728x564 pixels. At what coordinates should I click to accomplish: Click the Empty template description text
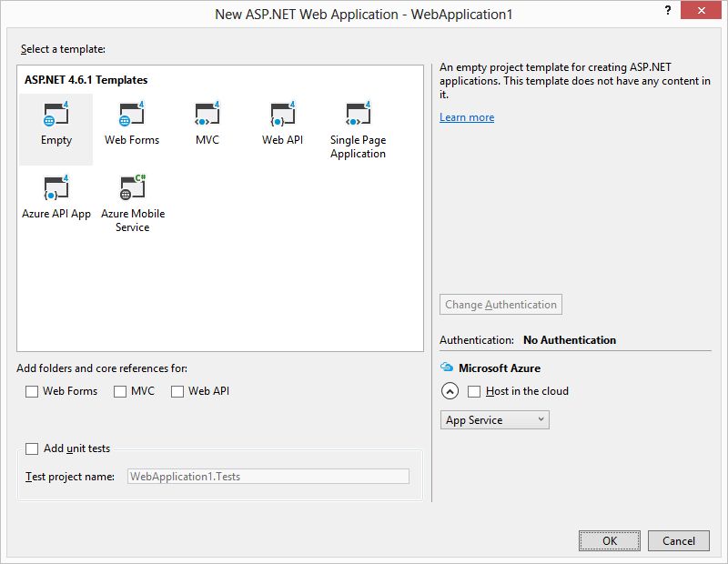[575, 81]
